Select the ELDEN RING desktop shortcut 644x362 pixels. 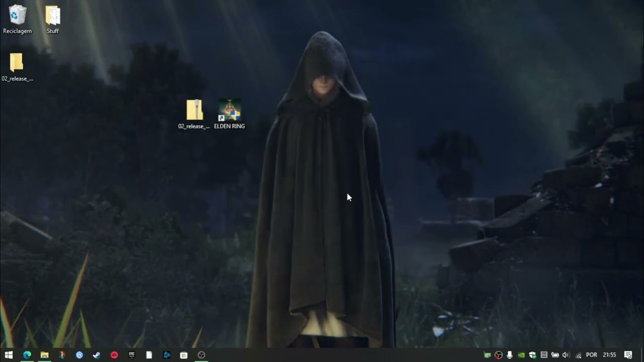tap(229, 114)
